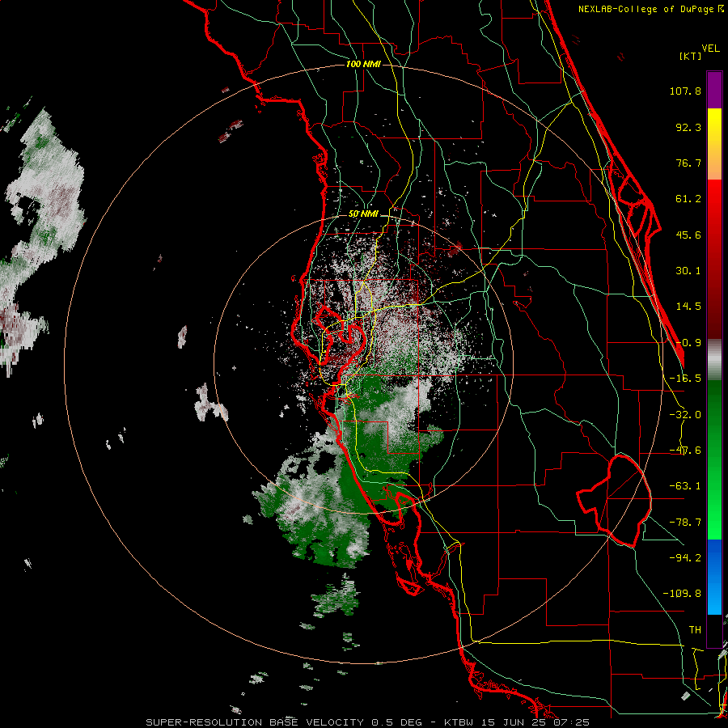
Task: Click the -16.5 value on velocity scale
Action: coord(685,379)
